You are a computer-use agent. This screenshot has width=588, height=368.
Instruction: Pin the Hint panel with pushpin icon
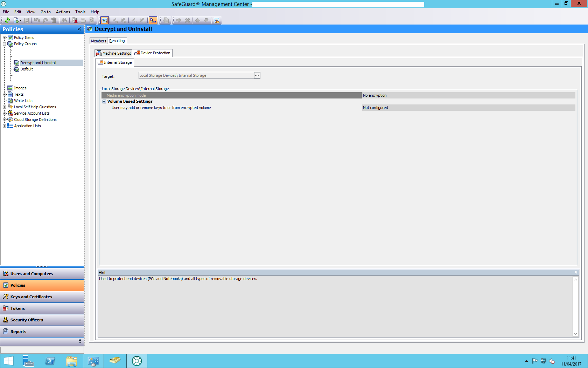[x=576, y=272]
